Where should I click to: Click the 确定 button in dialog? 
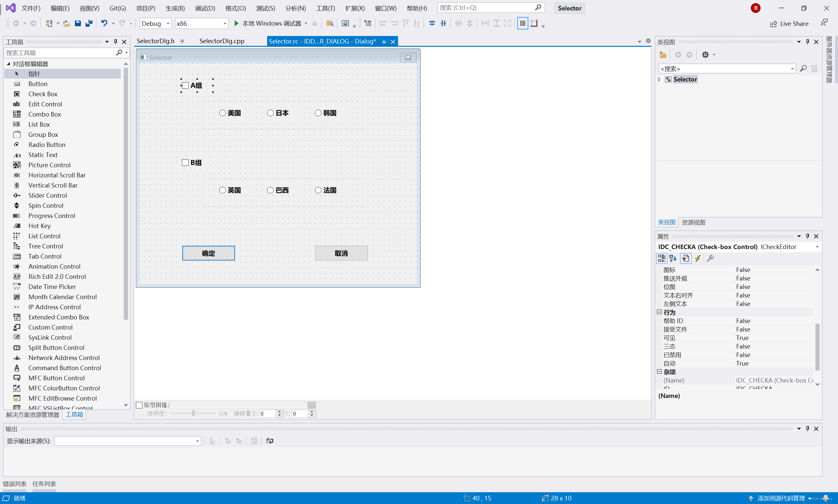tap(208, 253)
